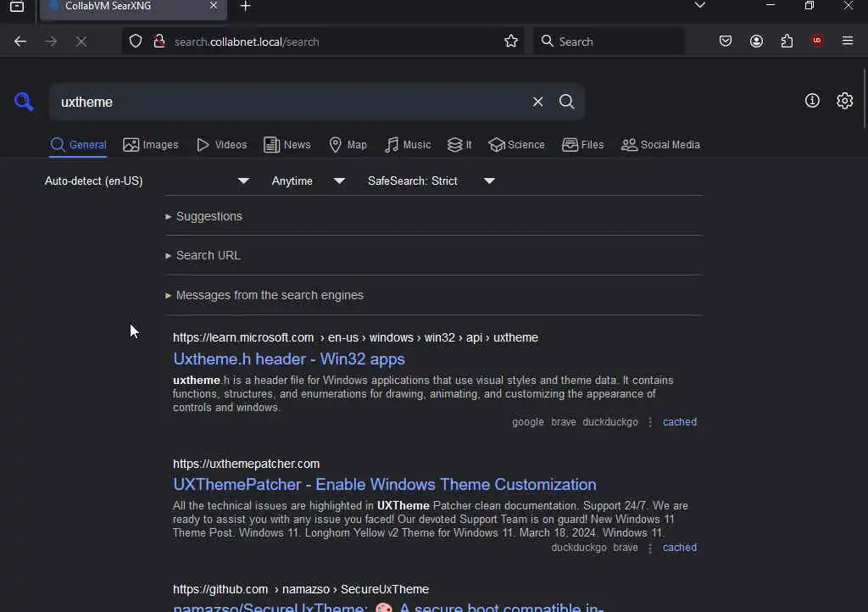Expand the Suggestions section

pos(203,216)
